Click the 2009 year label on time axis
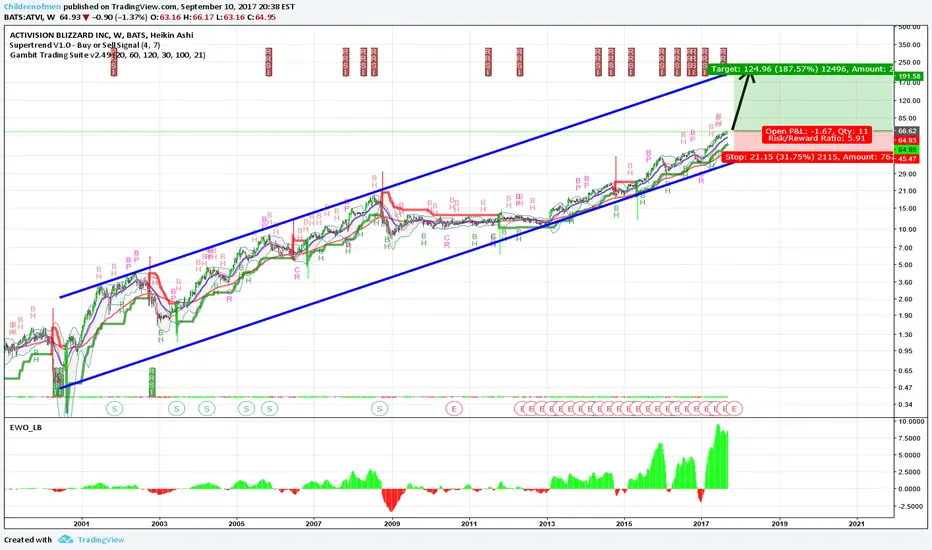The height and width of the screenshot is (550, 932). [392, 524]
